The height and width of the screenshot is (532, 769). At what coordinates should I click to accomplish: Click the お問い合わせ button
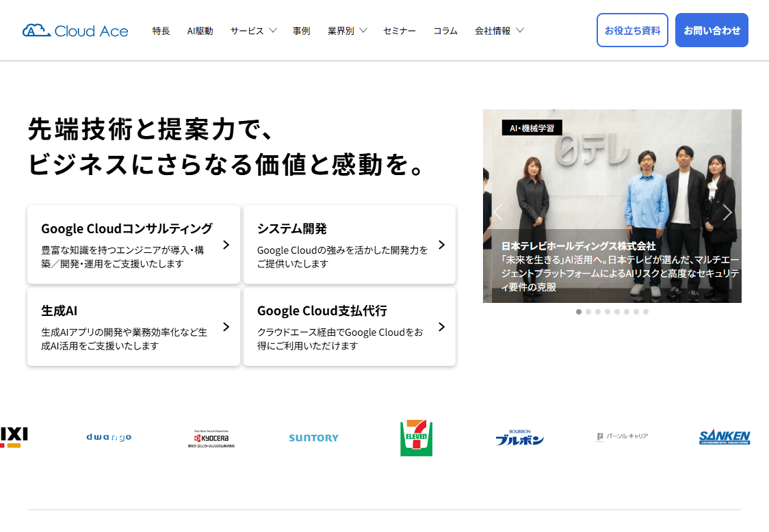point(712,30)
